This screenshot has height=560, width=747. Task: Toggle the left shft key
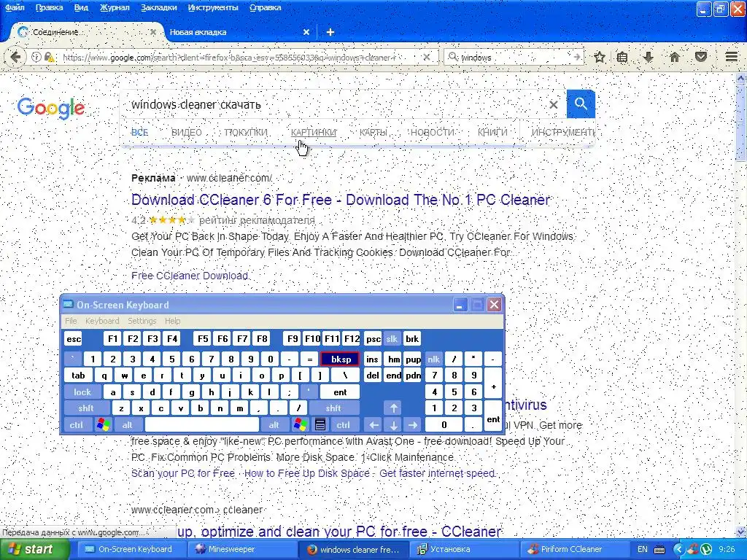pyautogui.click(x=86, y=408)
